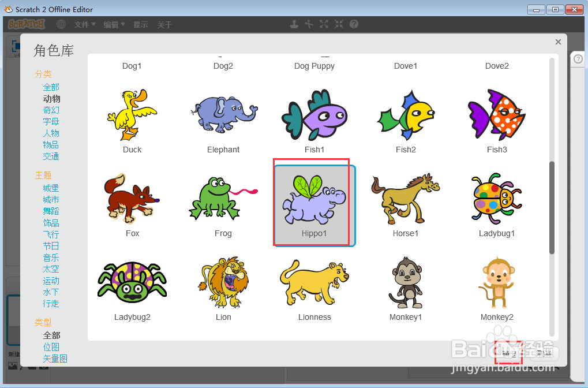Select the Fox sprite
The height and width of the screenshot is (388, 588).
pyautogui.click(x=132, y=199)
